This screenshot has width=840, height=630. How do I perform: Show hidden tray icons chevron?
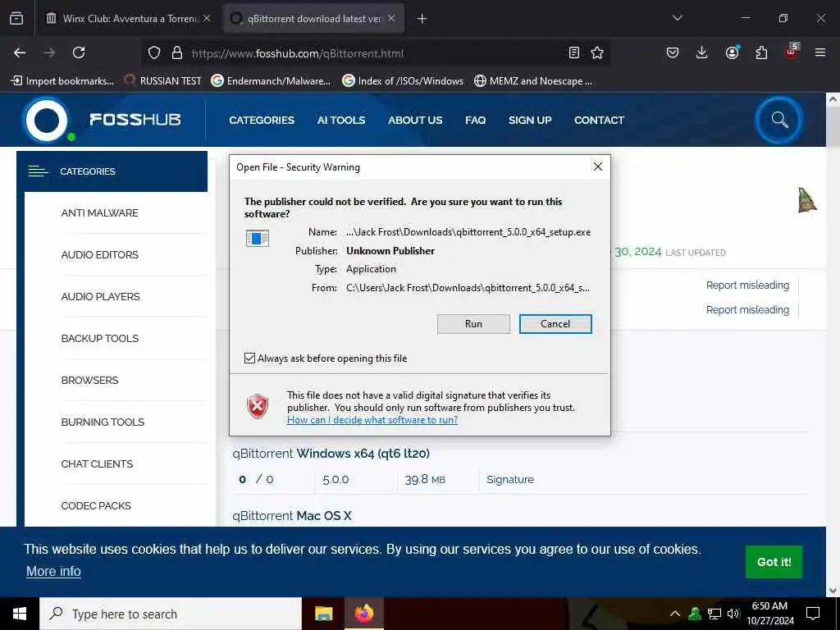(675, 614)
